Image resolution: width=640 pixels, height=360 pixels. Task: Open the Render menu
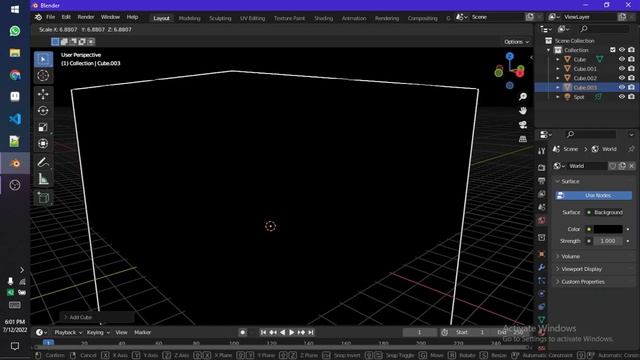tap(86, 17)
